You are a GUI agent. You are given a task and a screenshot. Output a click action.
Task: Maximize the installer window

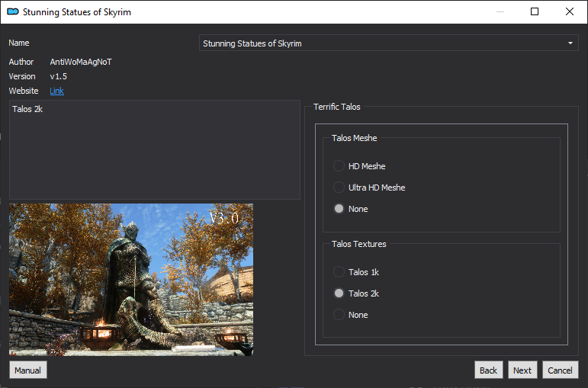point(535,11)
